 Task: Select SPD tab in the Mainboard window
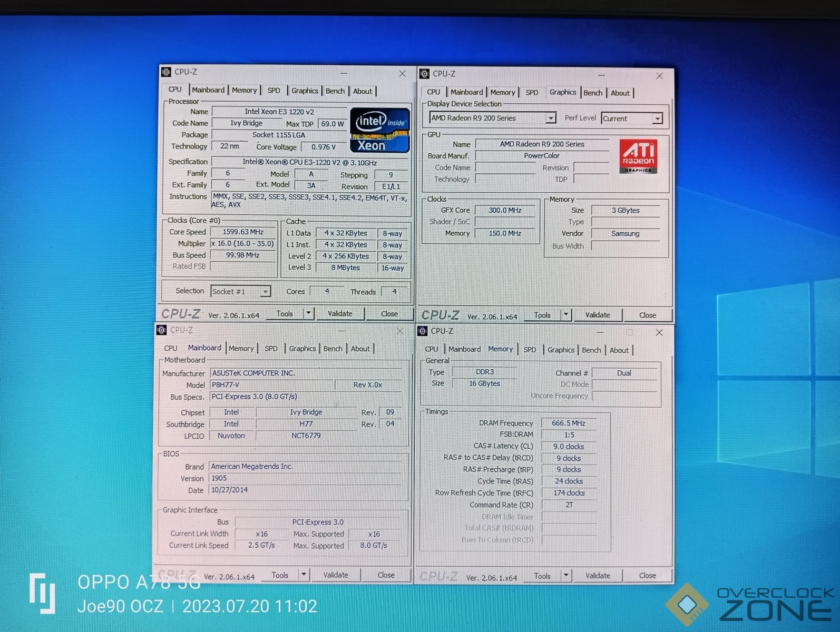pyautogui.click(x=271, y=349)
